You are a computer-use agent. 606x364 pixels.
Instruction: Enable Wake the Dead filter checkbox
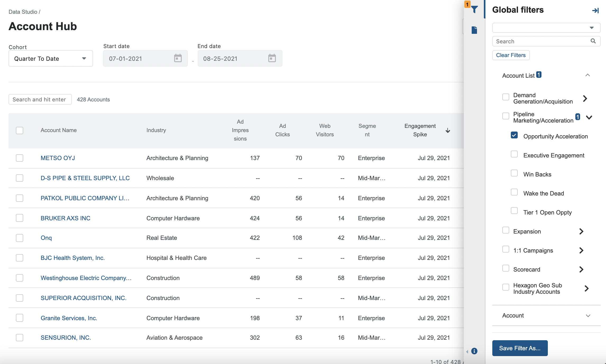[x=514, y=192]
